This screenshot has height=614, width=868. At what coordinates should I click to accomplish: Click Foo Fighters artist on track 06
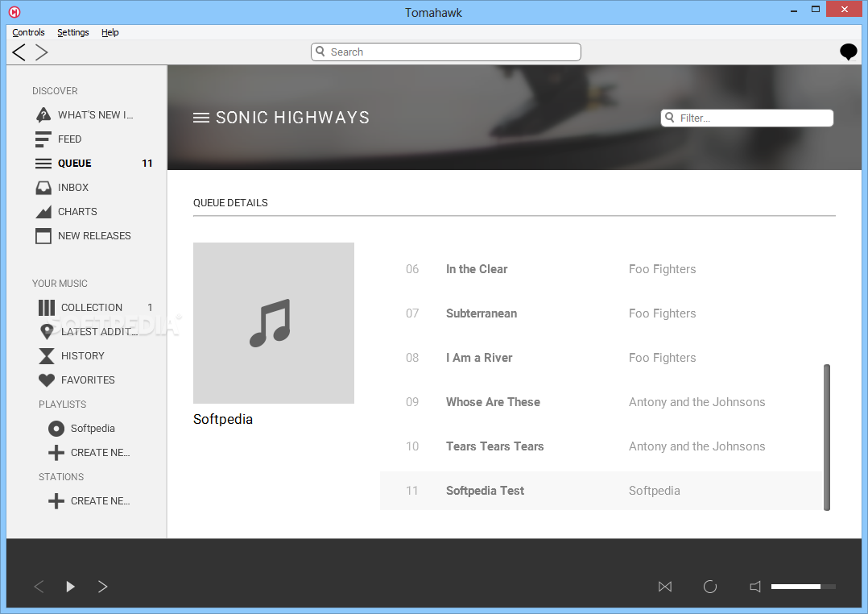click(662, 269)
